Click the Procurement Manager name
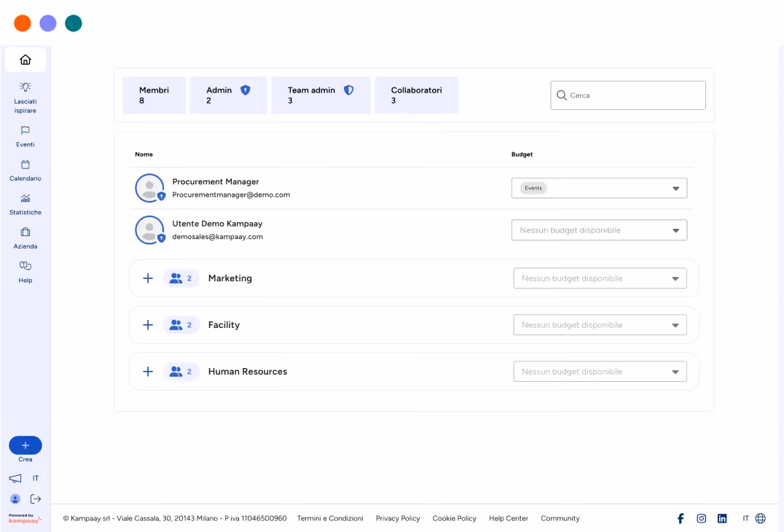This screenshot has height=532, width=784. click(x=216, y=181)
